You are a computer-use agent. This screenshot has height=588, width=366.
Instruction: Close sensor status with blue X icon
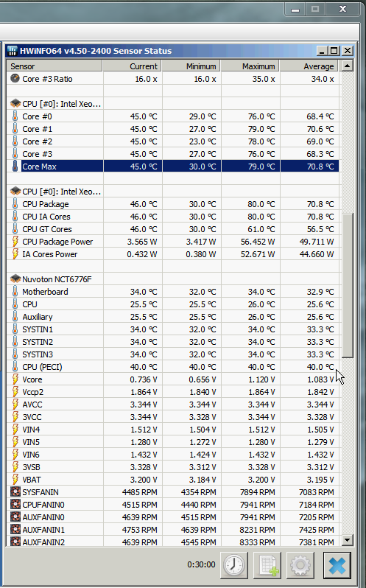click(337, 564)
